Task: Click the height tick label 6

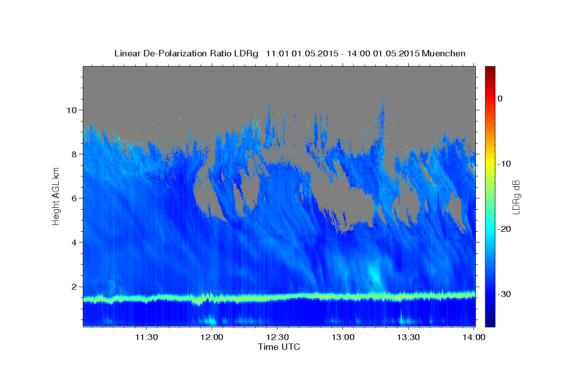Action: pos(75,198)
